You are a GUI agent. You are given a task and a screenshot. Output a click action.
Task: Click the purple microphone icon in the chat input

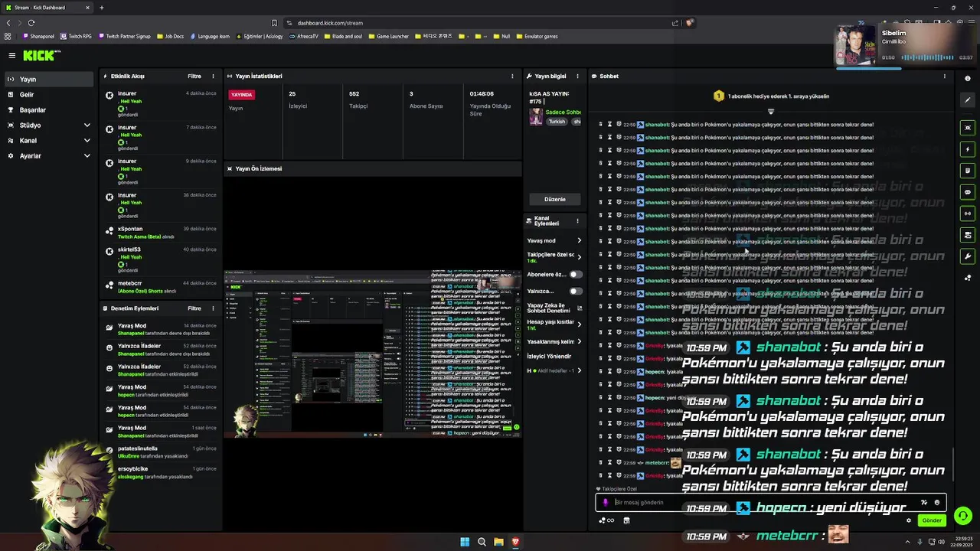606,503
